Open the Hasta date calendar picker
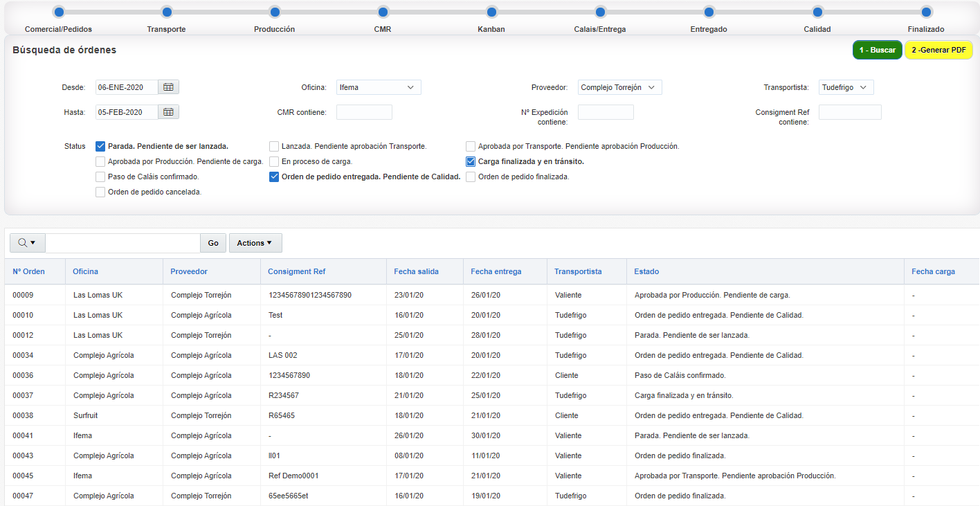980x506 pixels. click(168, 112)
